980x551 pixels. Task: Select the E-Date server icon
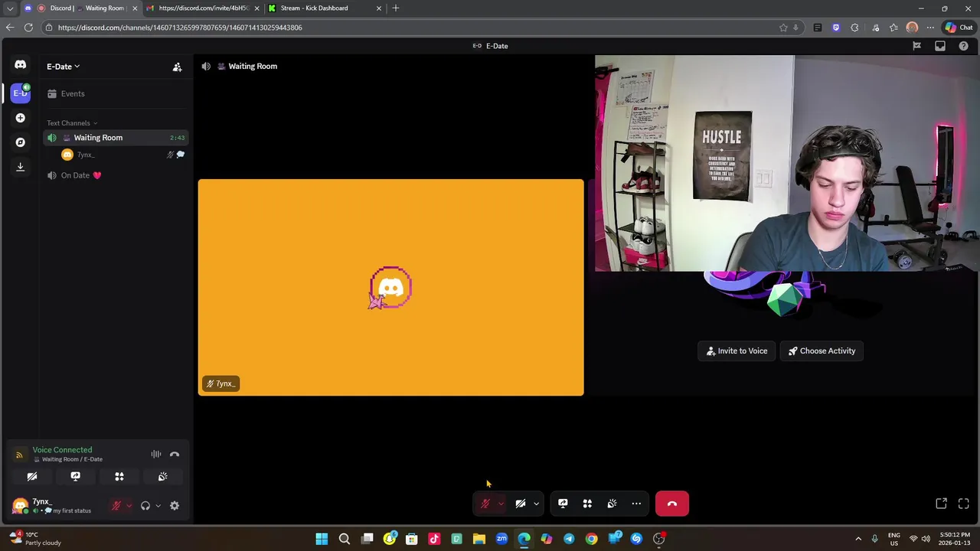point(21,93)
